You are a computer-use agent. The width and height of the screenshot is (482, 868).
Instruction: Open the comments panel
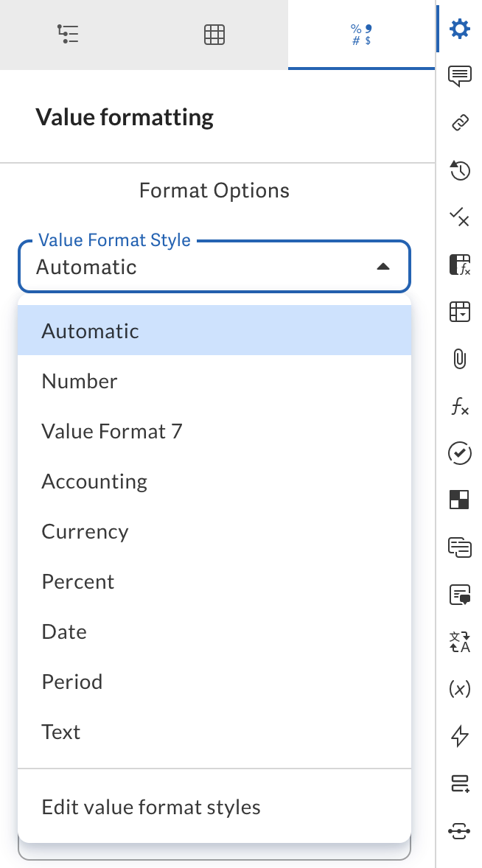pyautogui.click(x=459, y=76)
